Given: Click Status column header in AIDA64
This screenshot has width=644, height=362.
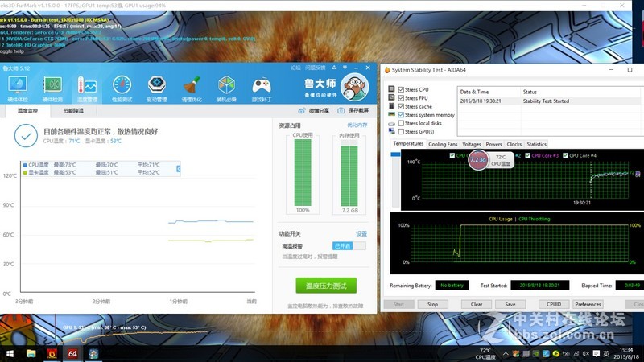Looking at the screenshot, I should click(x=582, y=92).
